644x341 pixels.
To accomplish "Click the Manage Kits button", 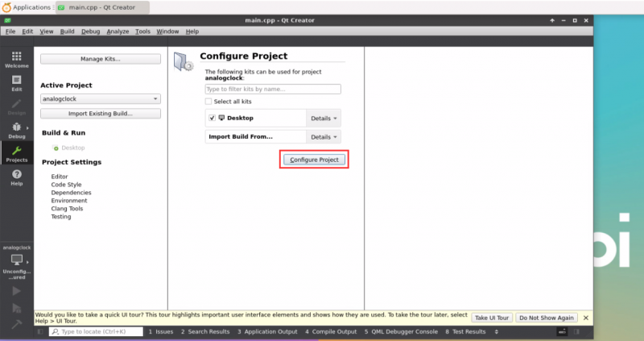I will point(101,59).
